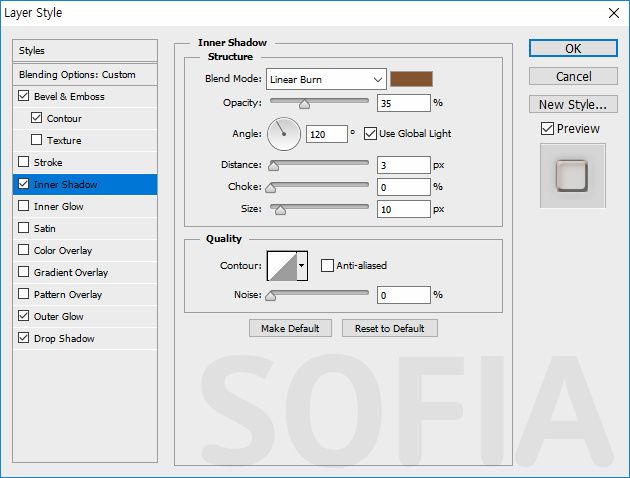Uncheck the Contour checkbox
This screenshot has width=630, height=478.
pyautogui.click(x=36, y=118)
